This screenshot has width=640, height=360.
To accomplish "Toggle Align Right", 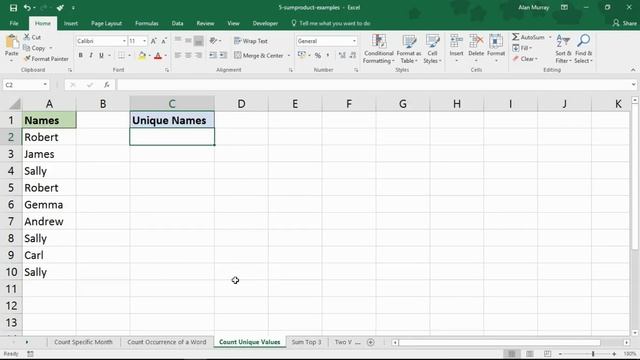I will [x=198, y=56].
